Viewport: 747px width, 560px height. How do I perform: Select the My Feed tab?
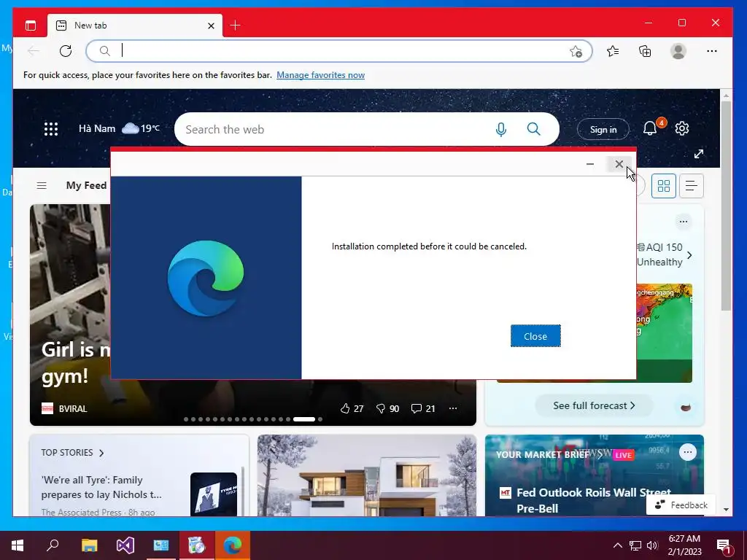point(86,185)
